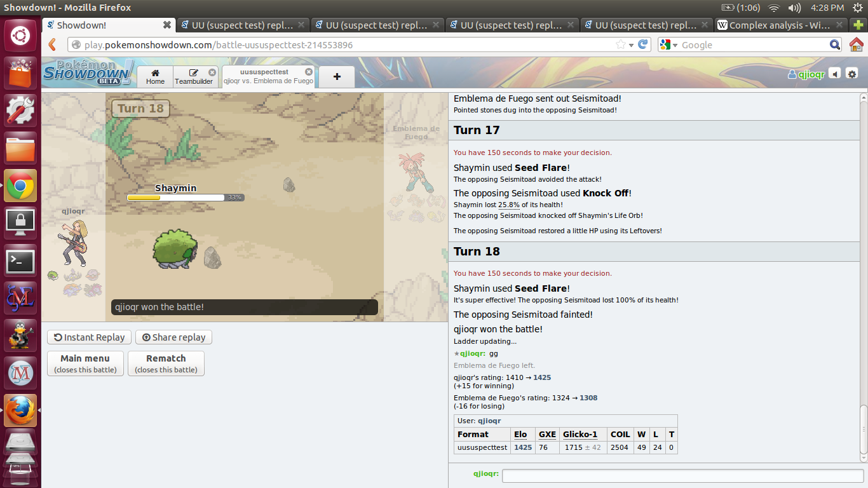
Task: Open the Wi-Fi network indicator
Action: coord(773,8)
